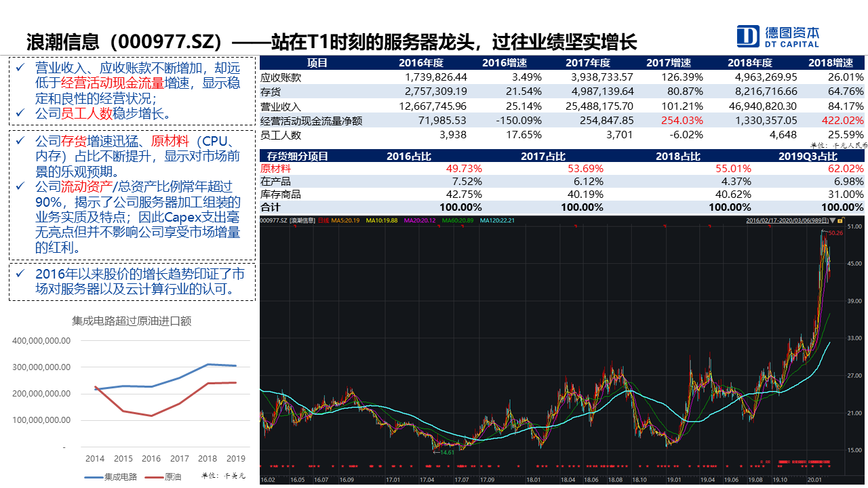Click the red 254.03% value

[682, 121]
